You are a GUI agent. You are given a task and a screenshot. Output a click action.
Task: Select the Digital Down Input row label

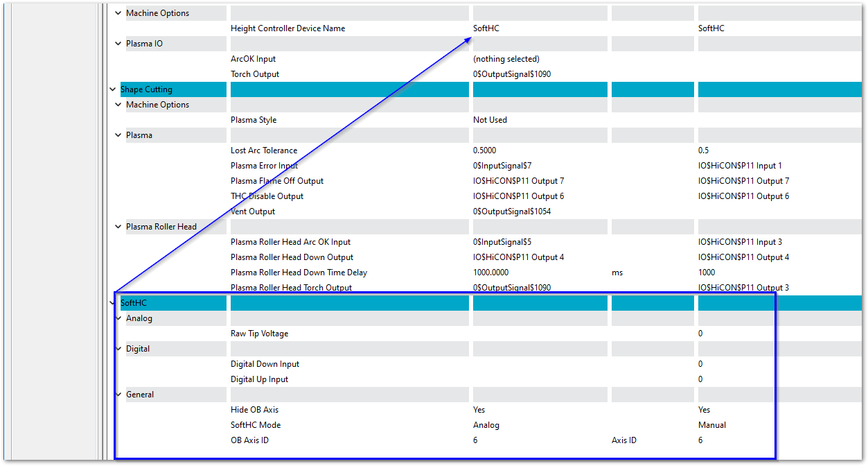(265, 364)
